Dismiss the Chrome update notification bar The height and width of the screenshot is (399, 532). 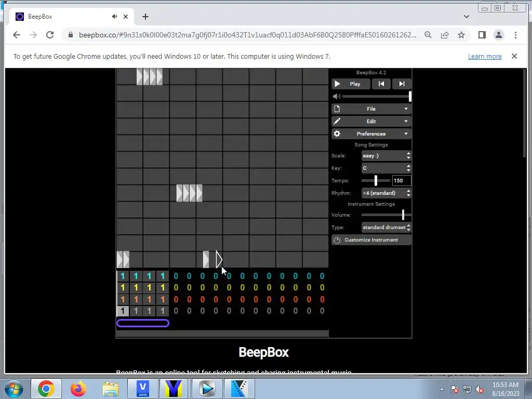pyautogui.click(x=514, y=56)
